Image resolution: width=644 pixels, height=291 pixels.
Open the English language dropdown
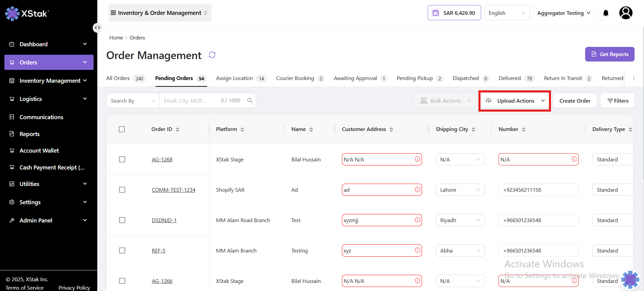click(506, 13)
